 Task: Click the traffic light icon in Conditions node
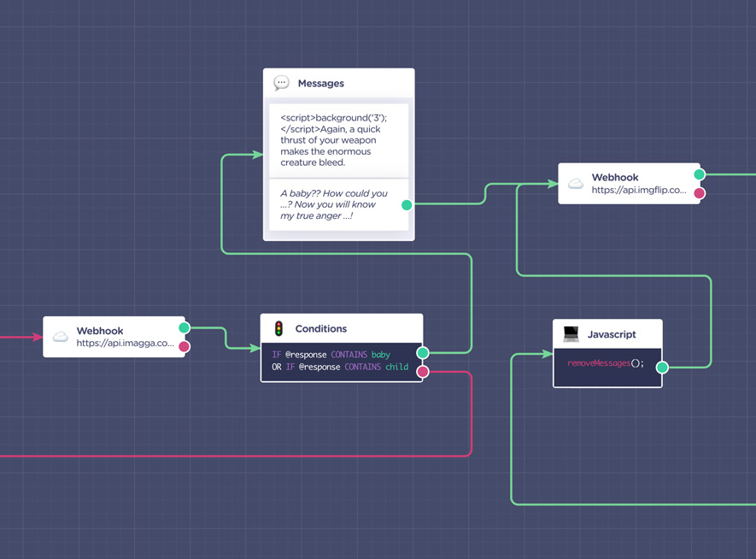278,328
